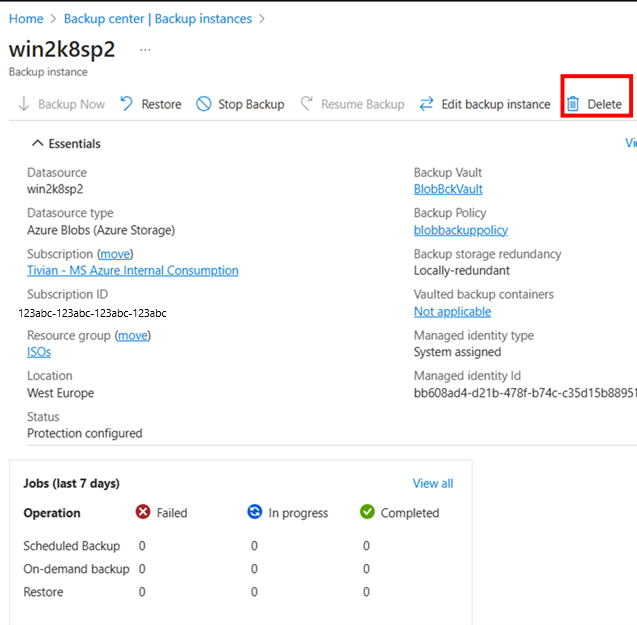Screen dimensions: 637x625
Task: Click the resource group move link
Action: pyautogui.click(x=133, y=335)
